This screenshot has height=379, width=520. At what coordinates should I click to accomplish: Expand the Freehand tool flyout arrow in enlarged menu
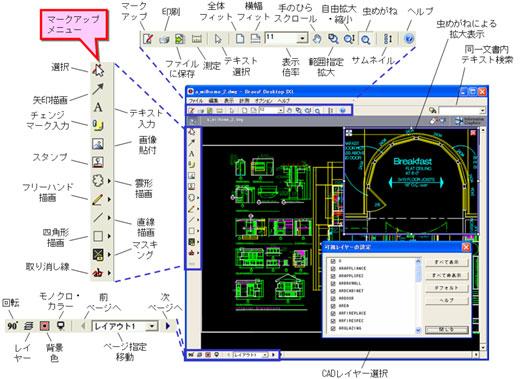[109, 199]
